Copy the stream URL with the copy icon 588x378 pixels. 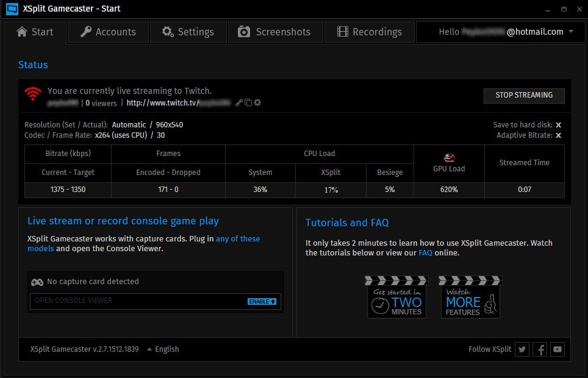tap(248, 102)
